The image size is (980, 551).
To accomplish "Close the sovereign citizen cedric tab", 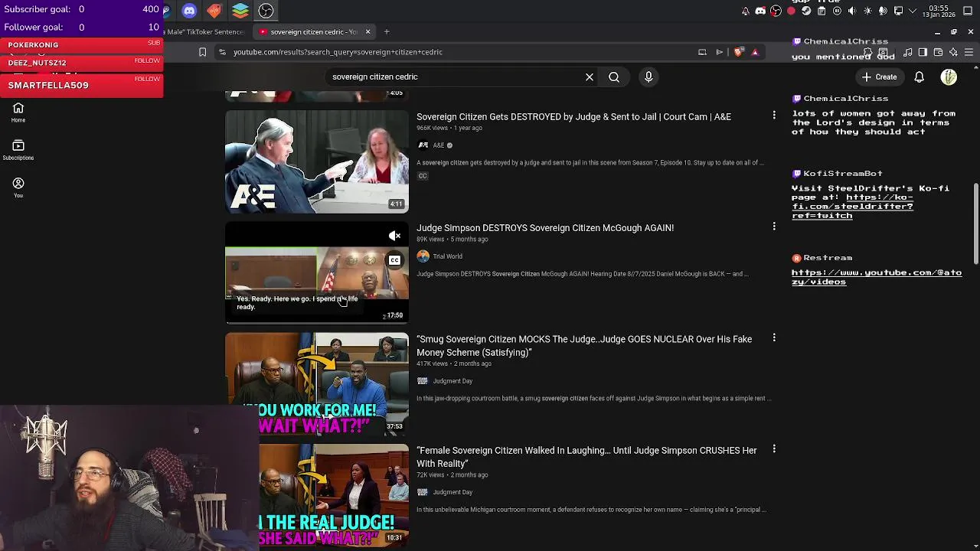I will 367,31.
